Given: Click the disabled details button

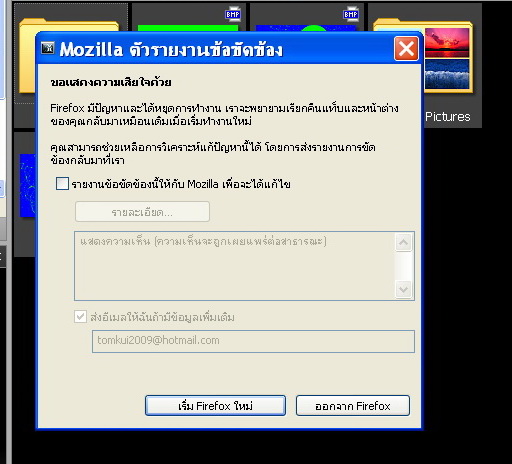Looking at the screenshot, I should point(142,212).
